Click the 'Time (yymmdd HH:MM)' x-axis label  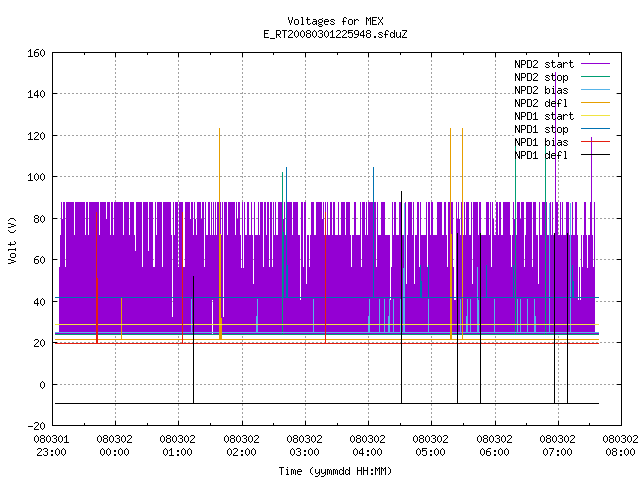(335, 471)
